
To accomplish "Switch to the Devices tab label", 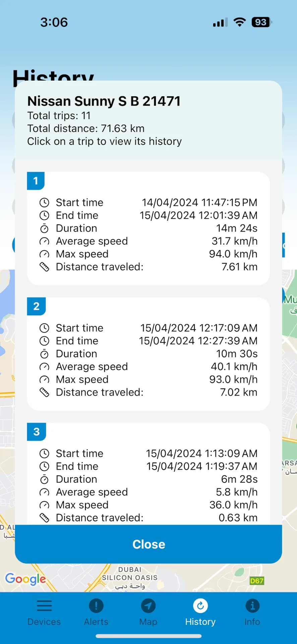I will click(44, 622).
